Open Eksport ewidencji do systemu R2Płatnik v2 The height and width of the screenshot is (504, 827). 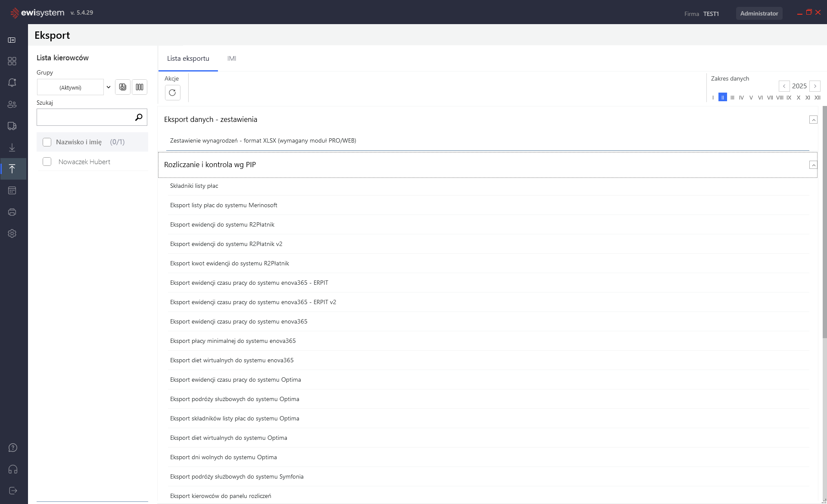(488, 244)
